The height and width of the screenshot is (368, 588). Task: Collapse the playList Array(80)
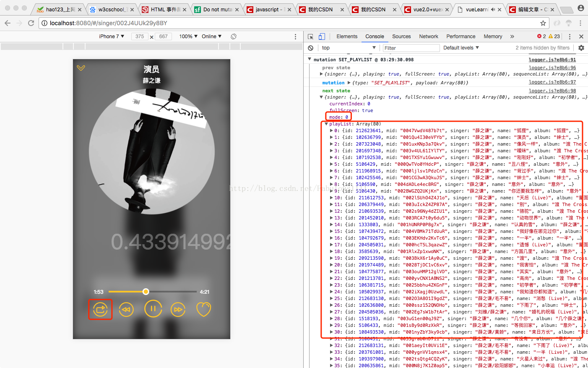326,124
